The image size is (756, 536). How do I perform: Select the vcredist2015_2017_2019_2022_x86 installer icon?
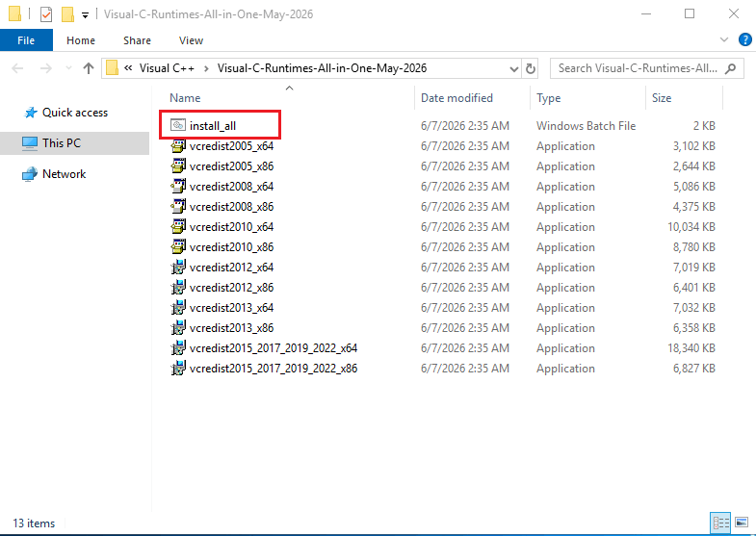tap(178, 369)
